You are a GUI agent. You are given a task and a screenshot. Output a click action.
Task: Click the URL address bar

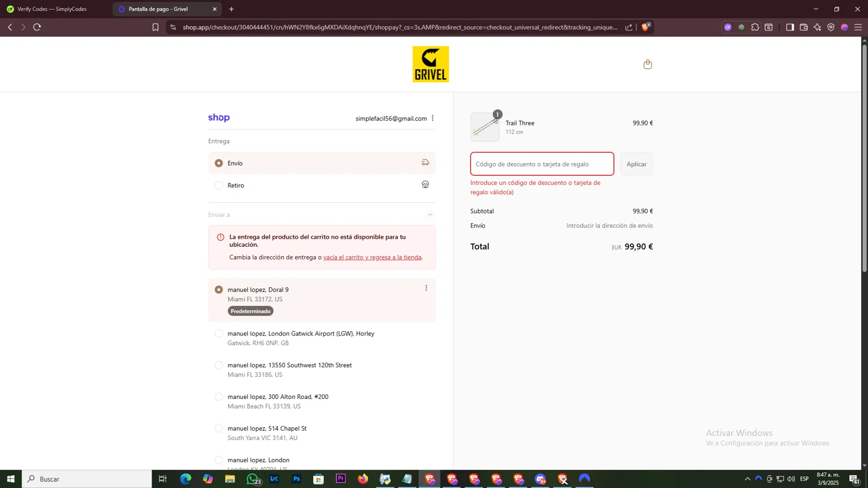tap(400, 27)
